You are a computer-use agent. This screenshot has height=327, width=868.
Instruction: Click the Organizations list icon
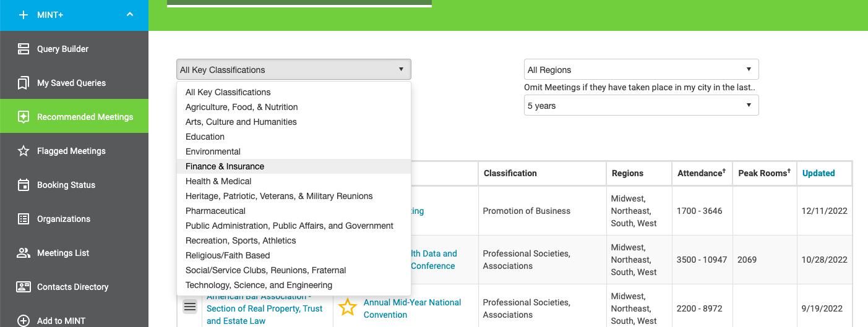click(24, 219)
